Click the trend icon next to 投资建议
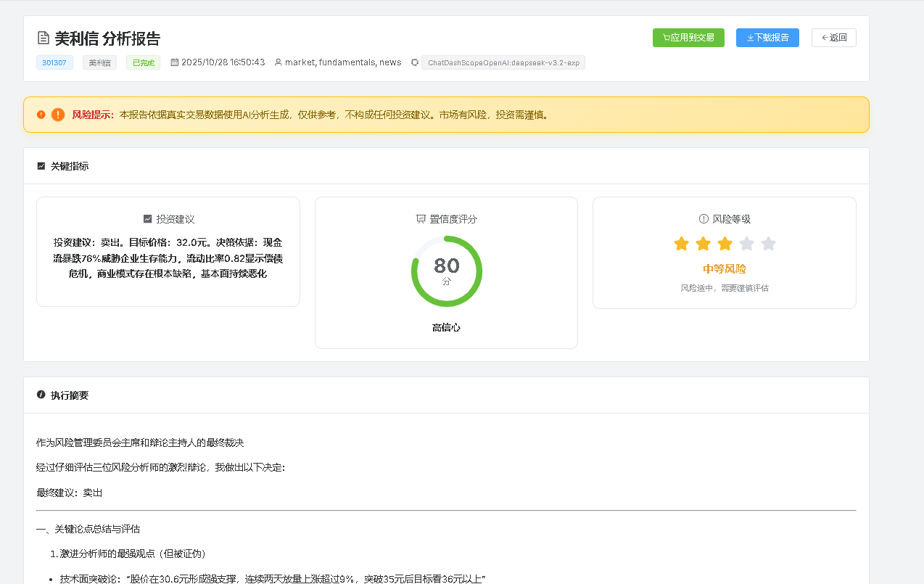 click(148, 219)
